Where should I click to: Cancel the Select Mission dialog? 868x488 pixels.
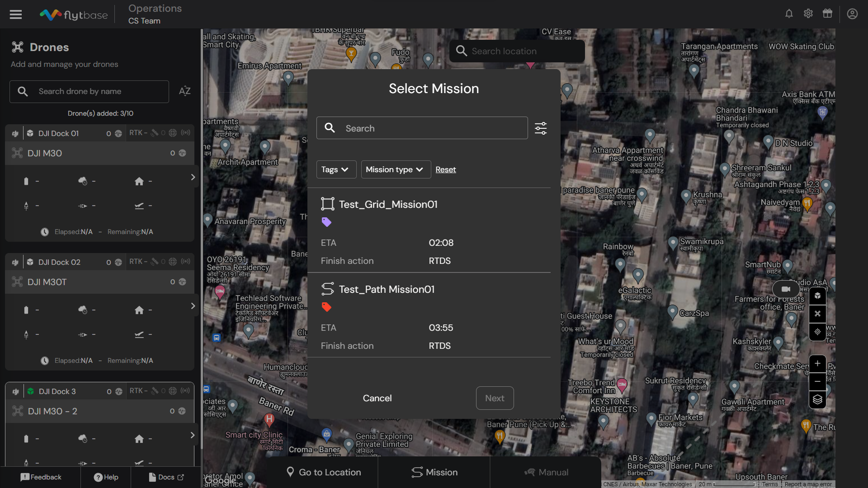377,398
